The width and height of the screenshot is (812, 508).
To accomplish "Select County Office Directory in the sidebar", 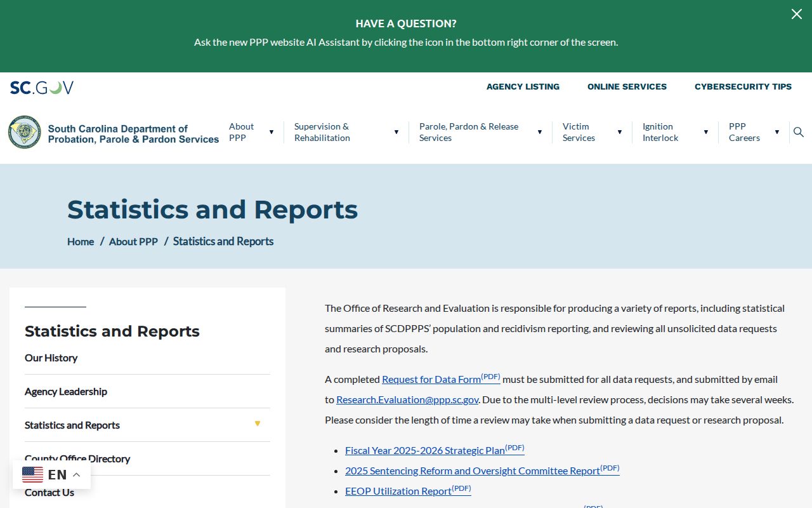I will tap(77, 459).
